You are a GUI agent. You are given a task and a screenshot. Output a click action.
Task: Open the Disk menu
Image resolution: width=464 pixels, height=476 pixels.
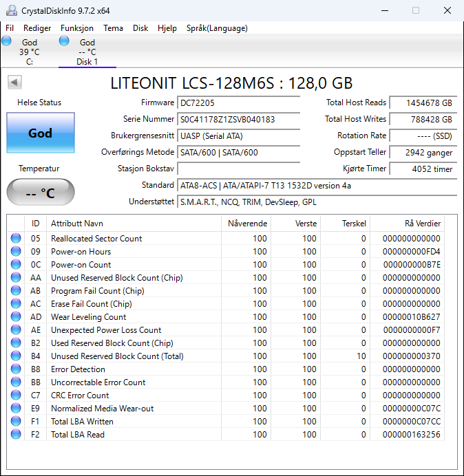coord(140,28)
